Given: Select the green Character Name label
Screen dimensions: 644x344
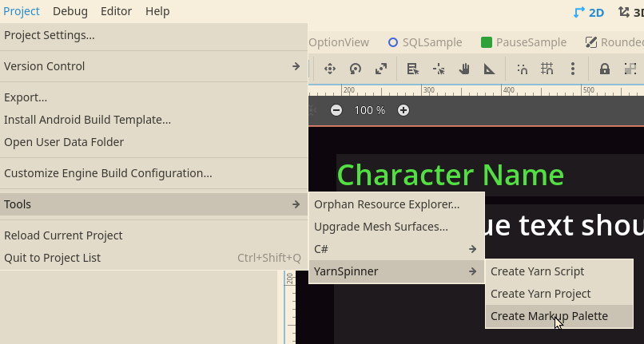Looking at the screenshot, I should click(x=451, y=175).
